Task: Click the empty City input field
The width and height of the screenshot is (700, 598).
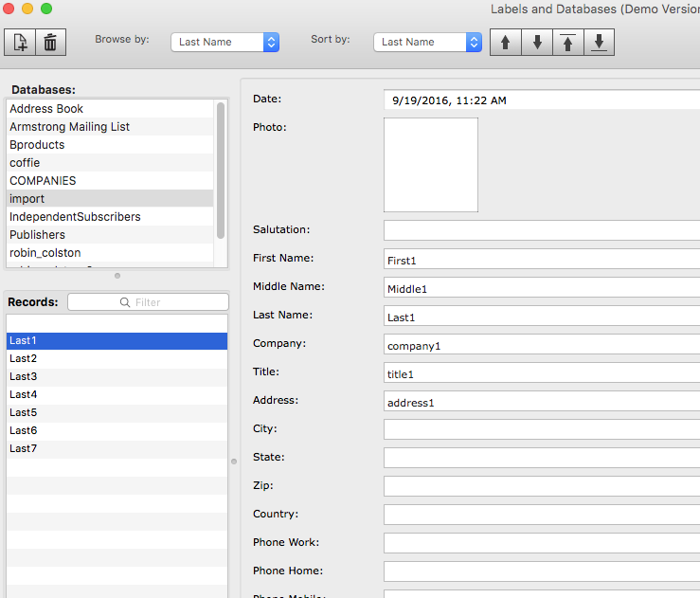Action: (x=540, y=429)
